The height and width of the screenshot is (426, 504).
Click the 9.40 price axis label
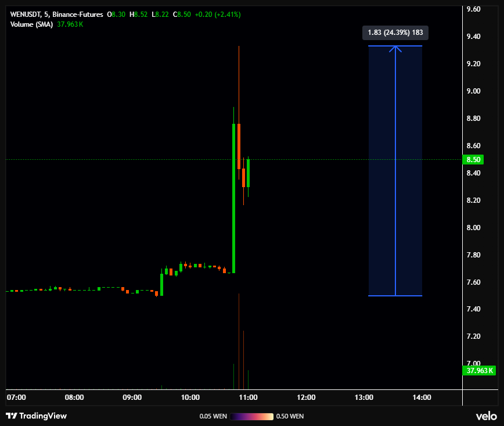coord(473,37)
